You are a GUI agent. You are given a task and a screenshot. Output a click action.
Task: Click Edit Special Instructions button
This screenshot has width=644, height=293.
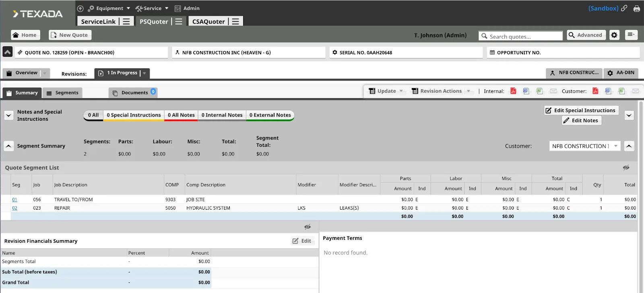click(x=581, y=110)
